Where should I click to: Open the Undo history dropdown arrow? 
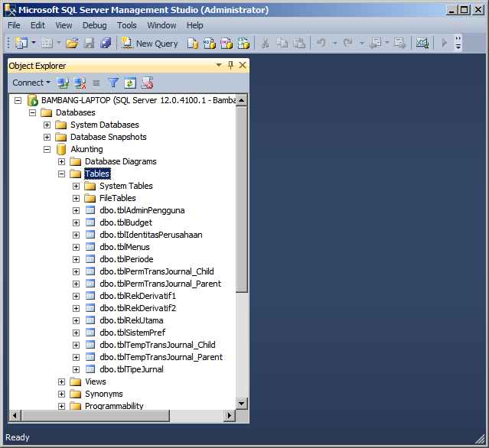pyautogui.click(x=335, y=43)
